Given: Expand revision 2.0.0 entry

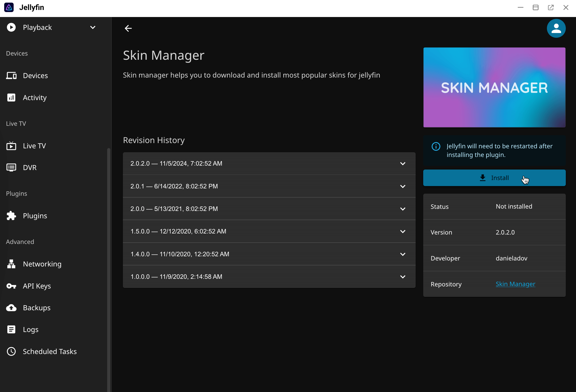Looking at the screenshot, I should [269, 209].
